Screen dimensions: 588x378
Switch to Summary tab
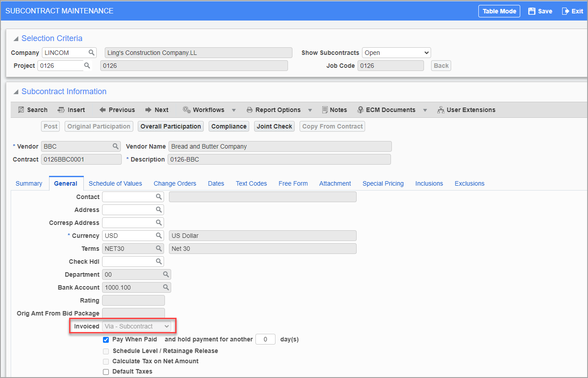pyautogui.click(x=29, y=183)
